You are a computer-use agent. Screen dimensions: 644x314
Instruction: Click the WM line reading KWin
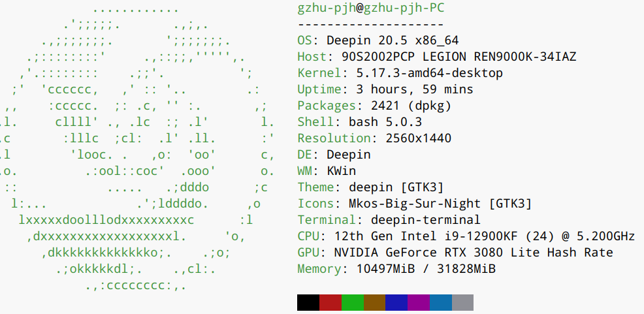pos(327,171)
